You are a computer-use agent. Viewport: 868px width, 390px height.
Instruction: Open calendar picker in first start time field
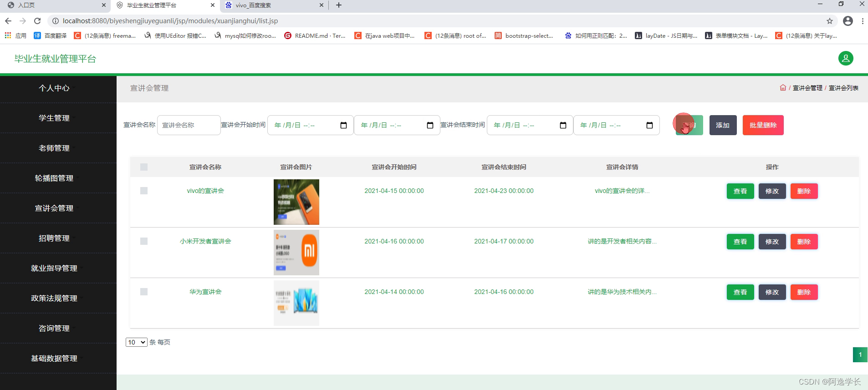344,125
